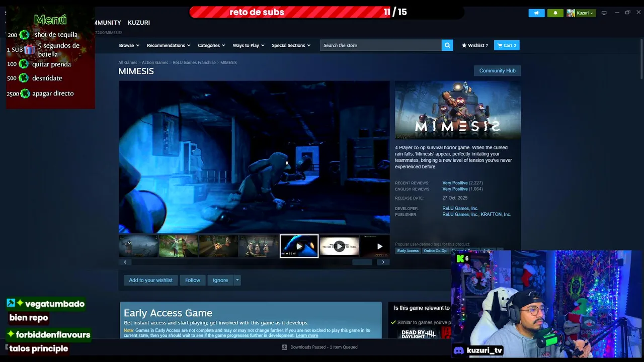
Task: Expand the Kuzuri account dropdown
Action: click(x=581, y=13)
